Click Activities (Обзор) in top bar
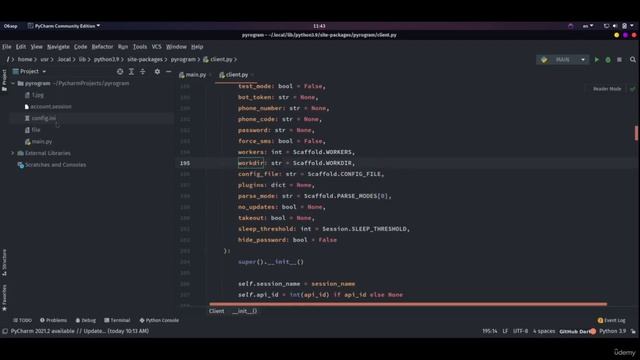 [x=11, y=26]
